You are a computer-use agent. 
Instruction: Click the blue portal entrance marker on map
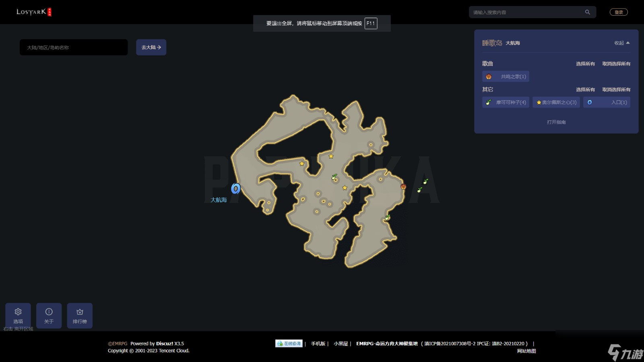click(236, 188)
